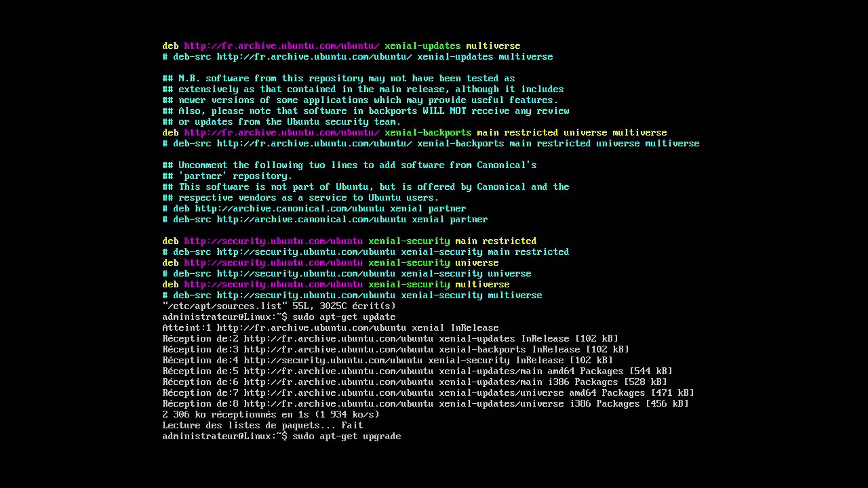Screen dimensions: 868x488
Task: Click the 'Réception de:4' xenial-security InRelease line
Action: tap(387, 361)
